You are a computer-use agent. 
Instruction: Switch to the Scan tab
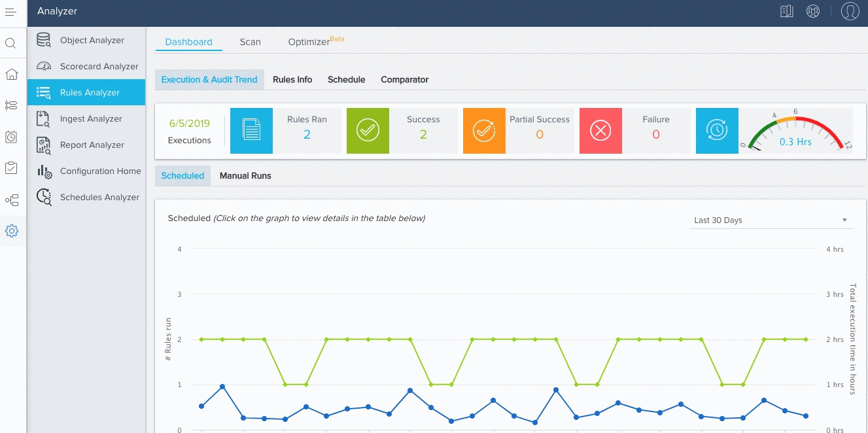[x=250, y=42]
